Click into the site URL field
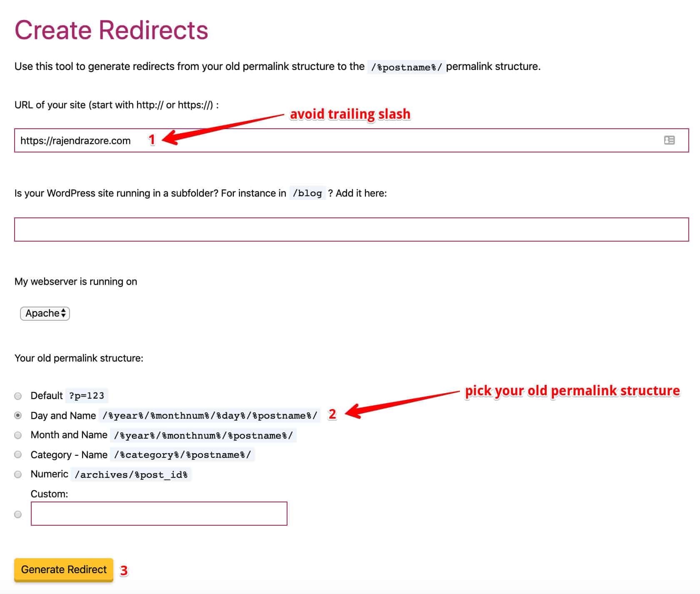This screenshot has width=700, height=594. click(x=333, y=140)
